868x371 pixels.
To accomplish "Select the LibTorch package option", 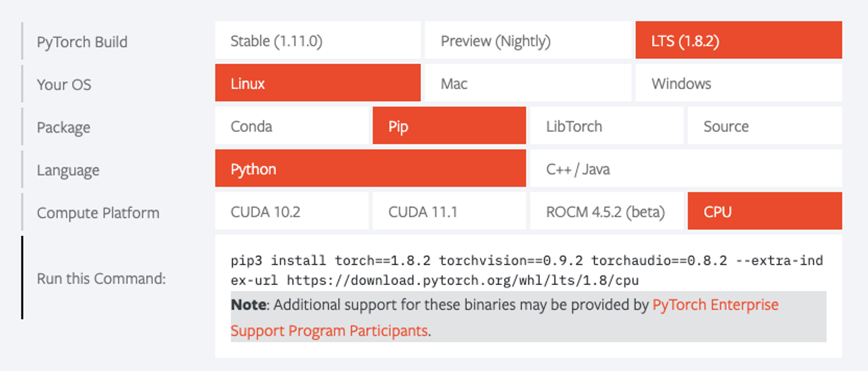I will coord(606,126).
